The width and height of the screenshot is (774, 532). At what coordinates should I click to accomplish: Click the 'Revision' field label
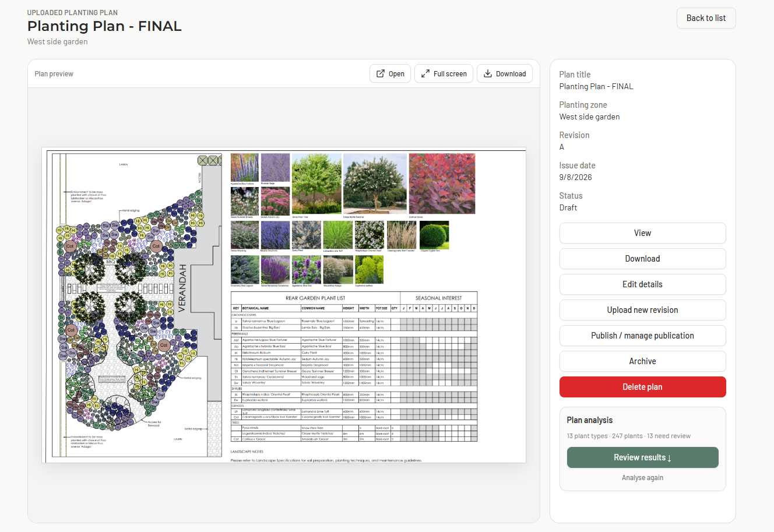tap(575, 135)
